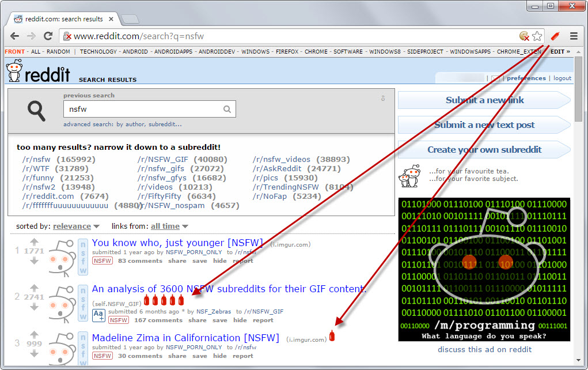Click "discuss this ad on reddit" link
Viewport: 588px width, 370px height.
484,349
